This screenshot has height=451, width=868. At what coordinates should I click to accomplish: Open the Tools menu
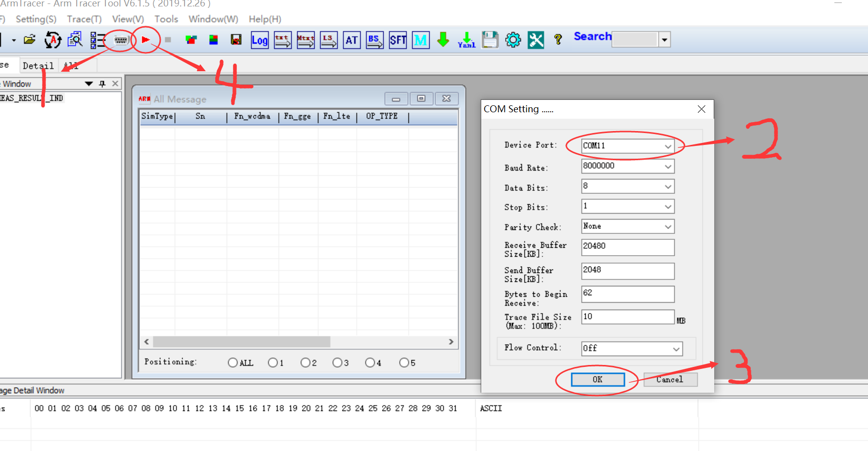(x=166, y=19)
